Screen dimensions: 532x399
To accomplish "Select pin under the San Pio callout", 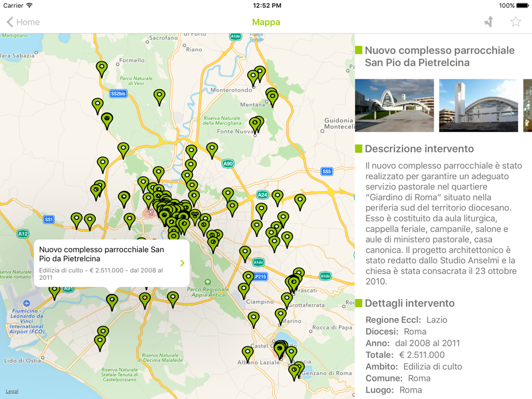I will coord(112,302).
